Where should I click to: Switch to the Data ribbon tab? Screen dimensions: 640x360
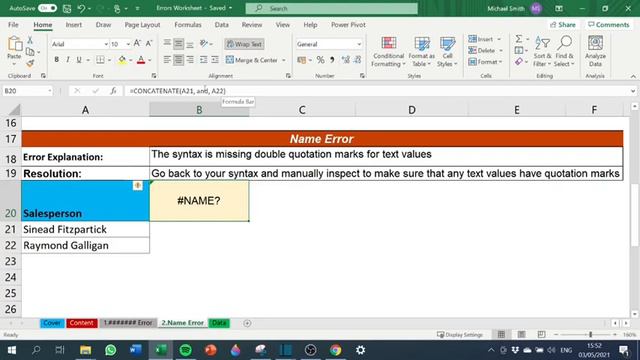pyautogui.click(x=222, y=25)
